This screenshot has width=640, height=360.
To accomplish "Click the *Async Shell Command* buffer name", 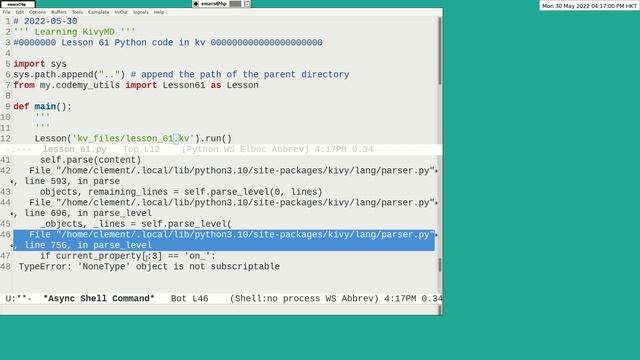I will click(x=99, y=298).
